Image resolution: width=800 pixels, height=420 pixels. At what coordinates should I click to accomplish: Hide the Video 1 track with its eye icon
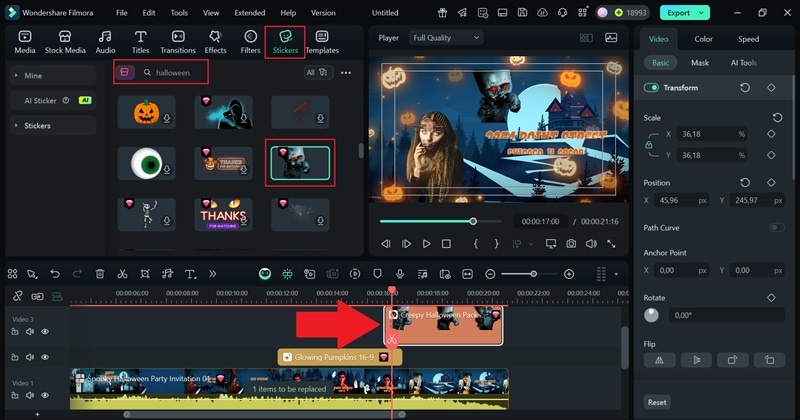click(x=45, y=395)
